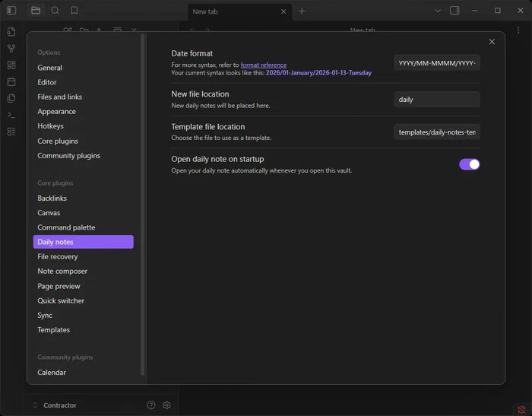The width and height of the screenshot is (532, 416).
Task: Go to Files and links settings
Action: (84, 97)
